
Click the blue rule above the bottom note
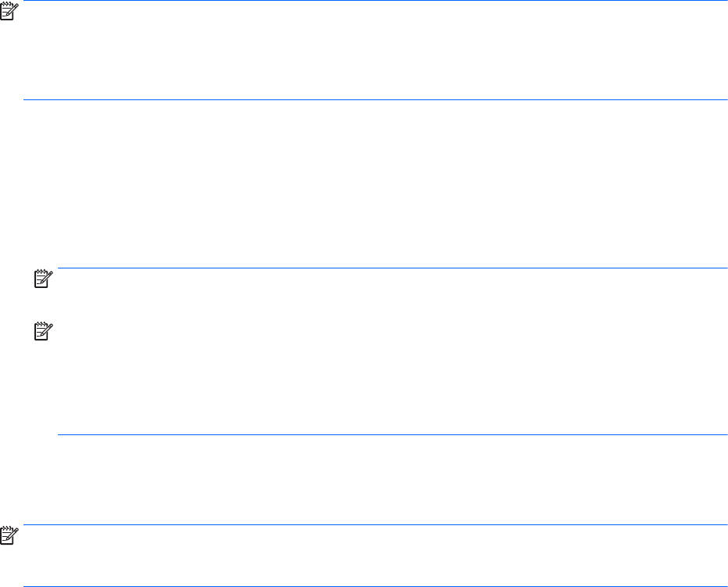pos(376,524)
